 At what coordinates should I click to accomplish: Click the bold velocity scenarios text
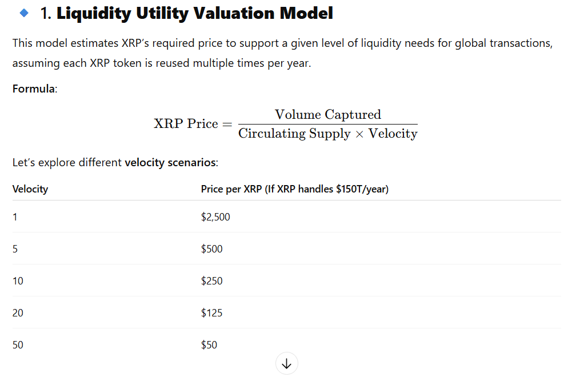tap(170, 163)
